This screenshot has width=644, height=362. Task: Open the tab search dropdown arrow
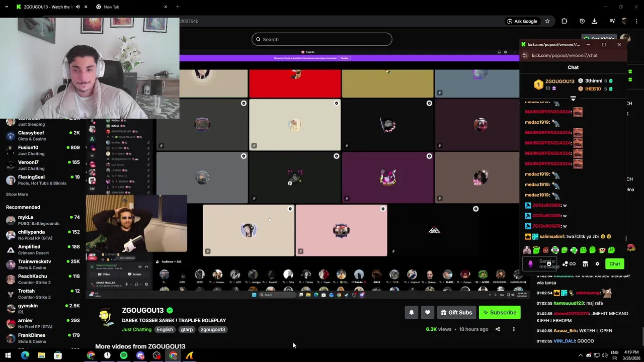tap(7, 7)
